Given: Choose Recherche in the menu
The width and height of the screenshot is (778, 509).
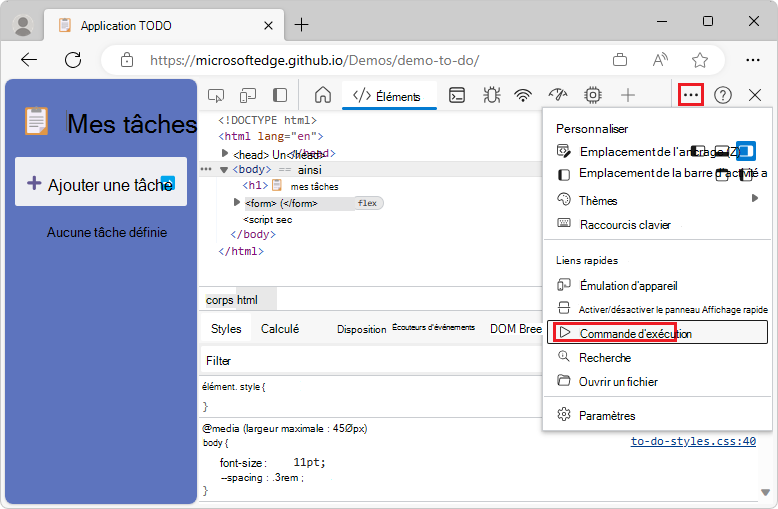Looking at the screenshot, I should click(657, 358).
